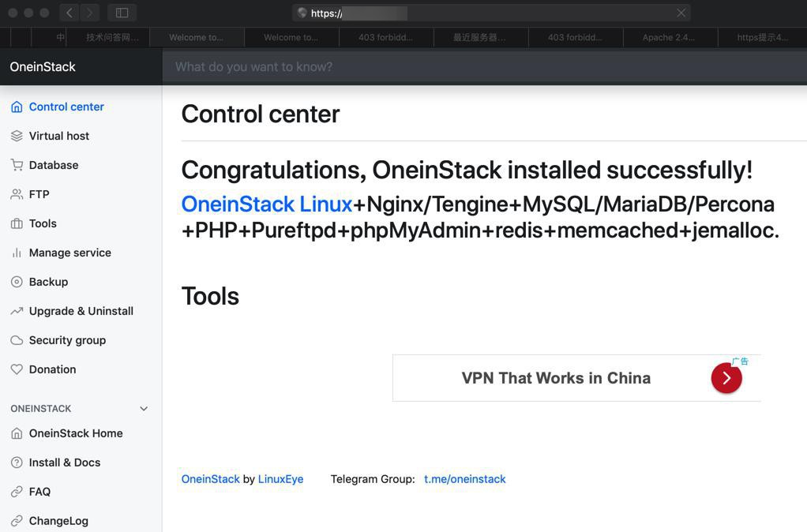Open the ChangeLog sidebar link

pos(58,521)
